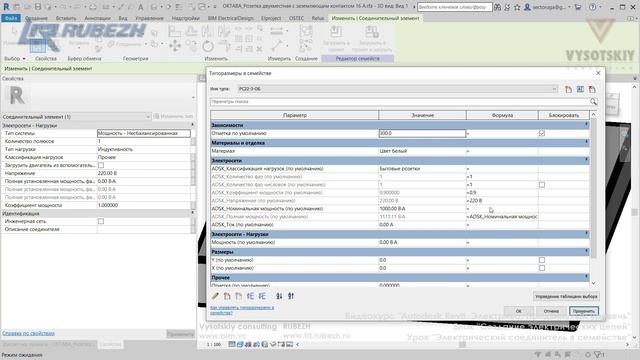This screenshot has height=360, width=640.
Task: Collapse the Материалы и отделка group
Action: point(587,142)
